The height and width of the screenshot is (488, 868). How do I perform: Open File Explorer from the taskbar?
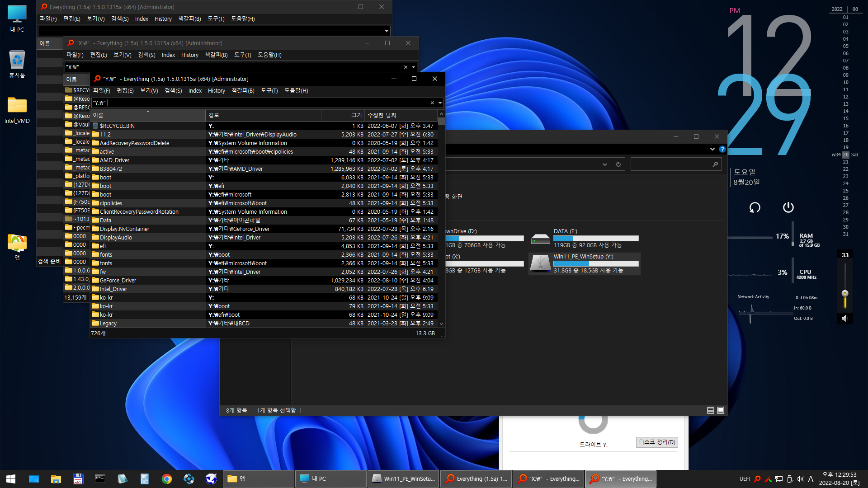click(56, 479)
